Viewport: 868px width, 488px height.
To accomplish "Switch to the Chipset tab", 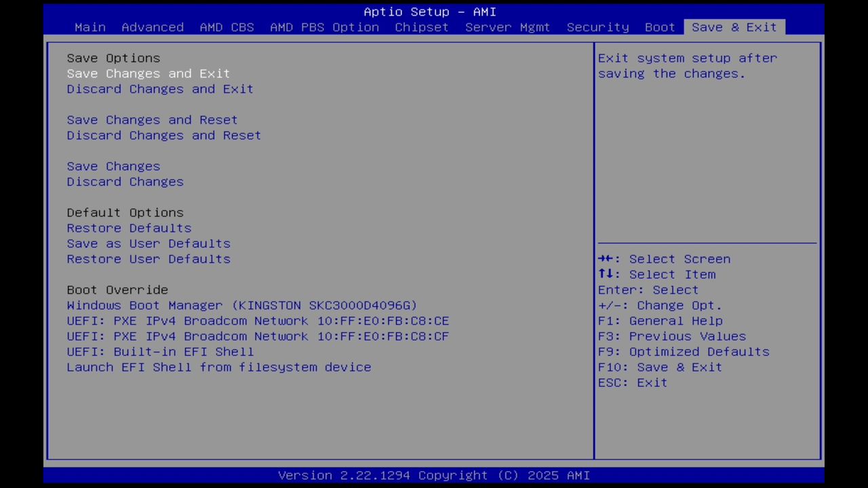I will coord(421,27).
